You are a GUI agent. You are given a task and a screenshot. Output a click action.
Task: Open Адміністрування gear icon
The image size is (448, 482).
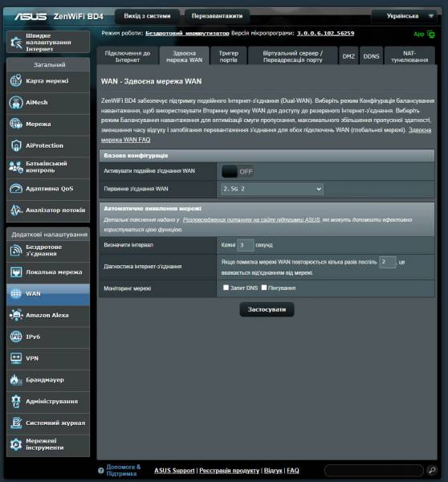coord(16,401)
